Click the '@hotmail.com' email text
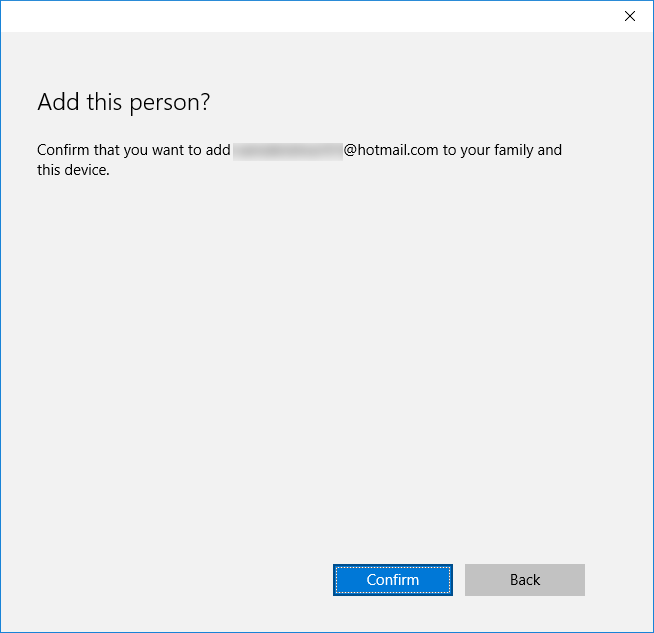Viewport: 654px width, 633px height. point(391,150)
